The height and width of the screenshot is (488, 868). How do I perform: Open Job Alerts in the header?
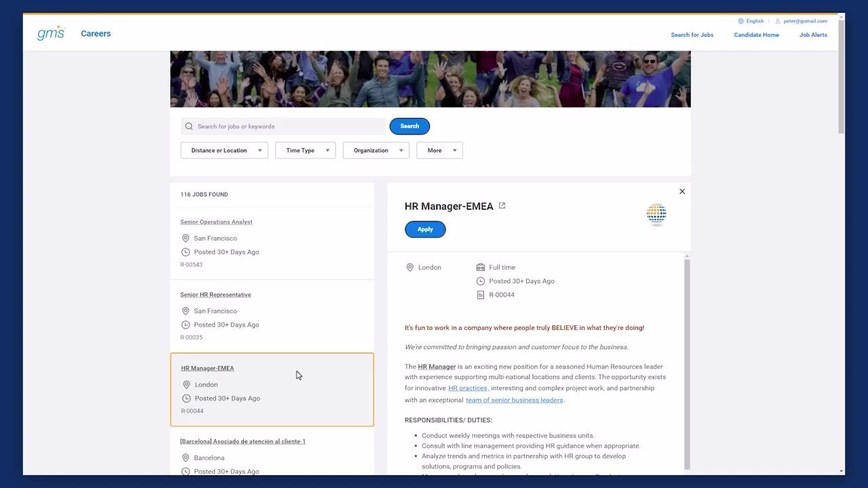[813, 35]
